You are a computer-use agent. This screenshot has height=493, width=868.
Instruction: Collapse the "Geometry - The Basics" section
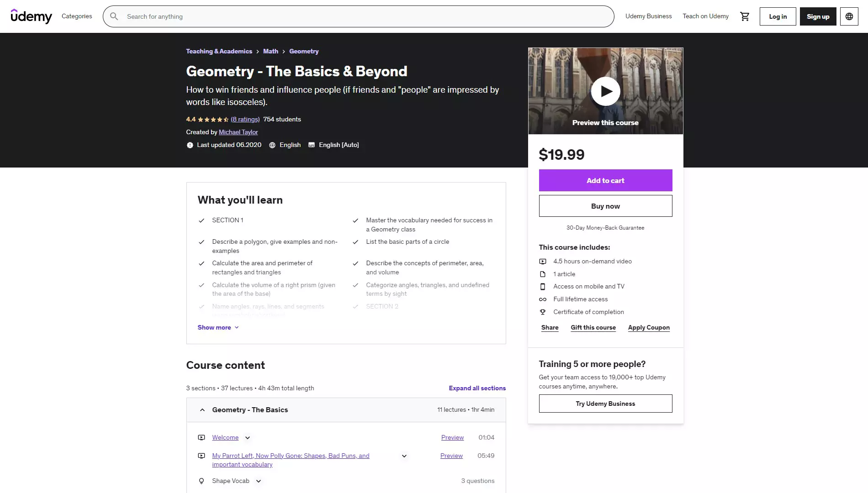click(202, 409)
